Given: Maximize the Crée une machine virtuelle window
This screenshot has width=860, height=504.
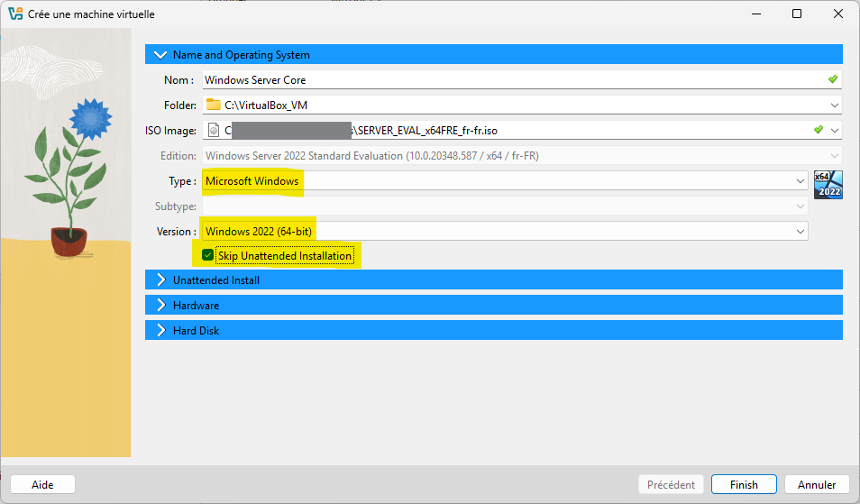Looking at the screenshot, I should pyautogui.click(x=797, y=14).
